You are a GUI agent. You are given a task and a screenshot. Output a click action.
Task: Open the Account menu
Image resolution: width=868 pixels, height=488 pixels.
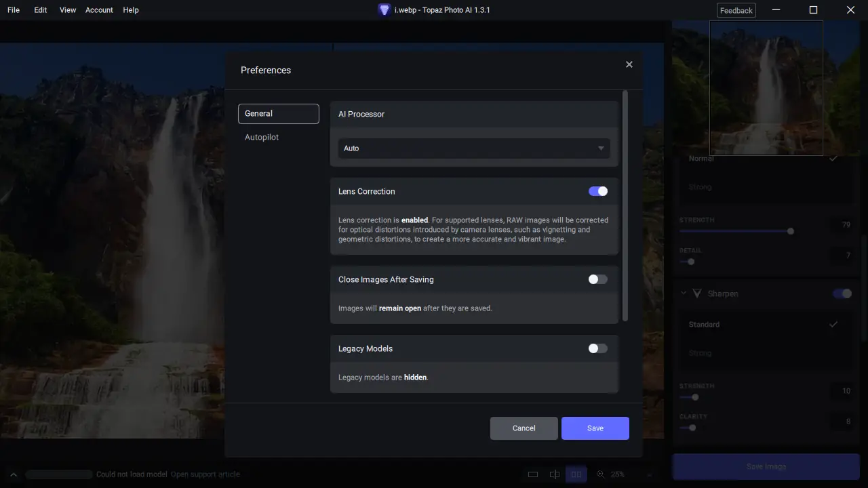(x=99, y=10)
